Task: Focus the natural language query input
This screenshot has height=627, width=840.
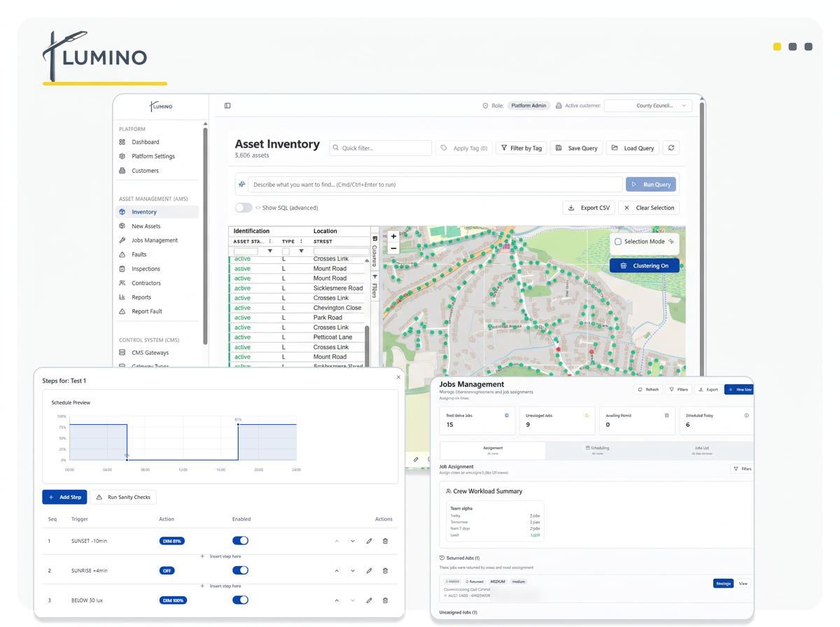Action: click(435, 185)
